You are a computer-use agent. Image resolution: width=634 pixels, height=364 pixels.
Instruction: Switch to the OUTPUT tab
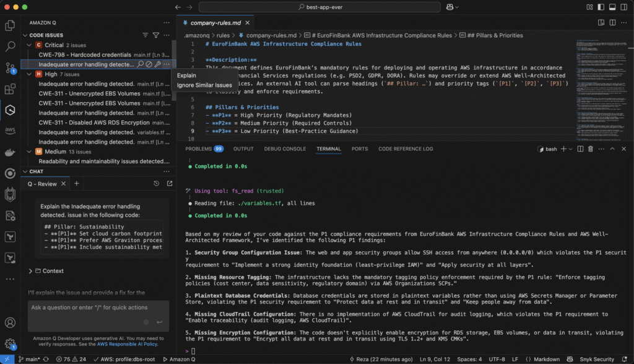pos(243,149)
